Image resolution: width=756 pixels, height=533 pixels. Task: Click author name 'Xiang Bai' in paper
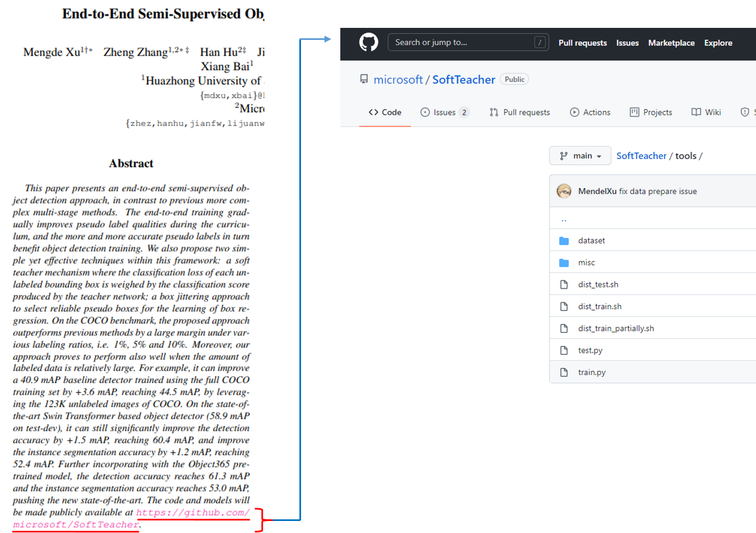pyautogui.click(x=225, y=66)
